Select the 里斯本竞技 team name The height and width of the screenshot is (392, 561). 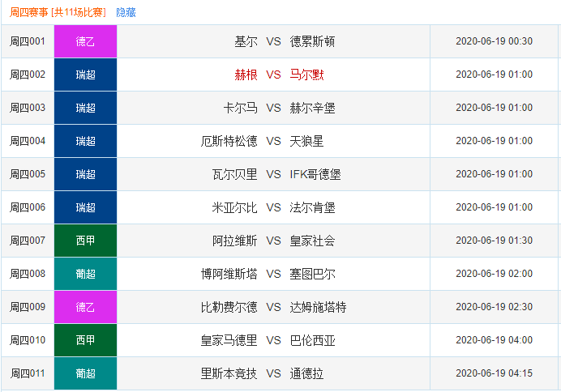(229, 373)
